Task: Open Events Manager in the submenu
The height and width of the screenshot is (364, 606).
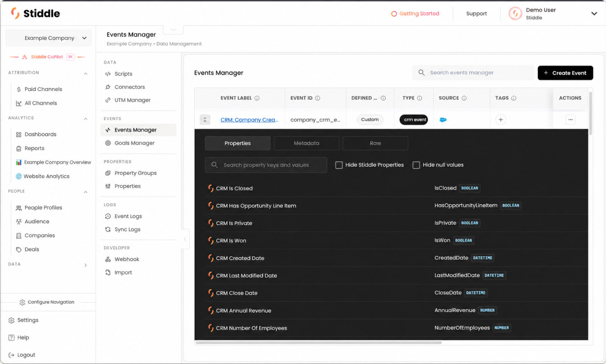Action: click(138, 130)
